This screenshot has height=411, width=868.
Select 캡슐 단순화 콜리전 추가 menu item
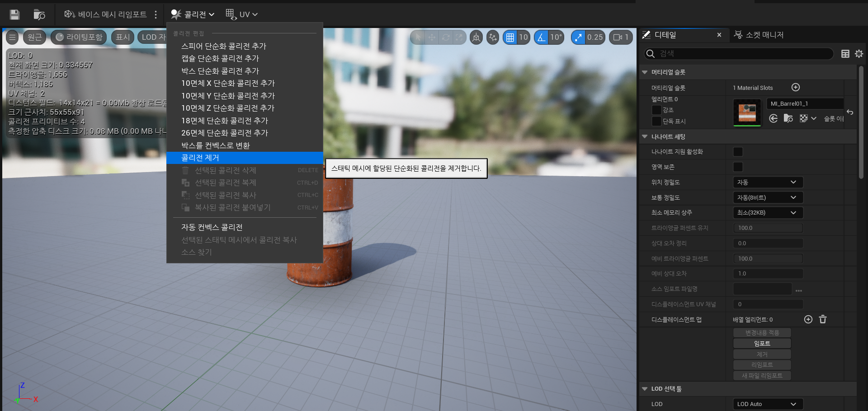coord(245,58)
